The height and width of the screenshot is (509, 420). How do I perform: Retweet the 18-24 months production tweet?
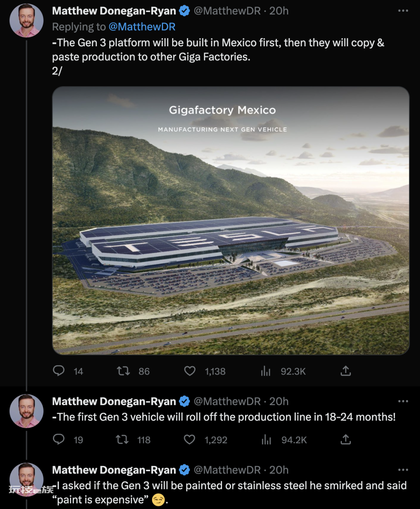pos(122,439)
